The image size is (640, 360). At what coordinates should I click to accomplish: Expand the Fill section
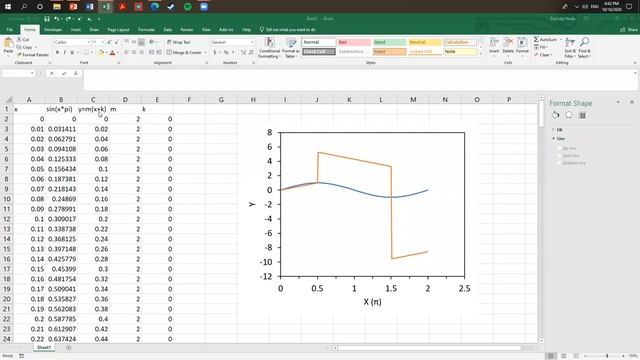coord(558,130)
